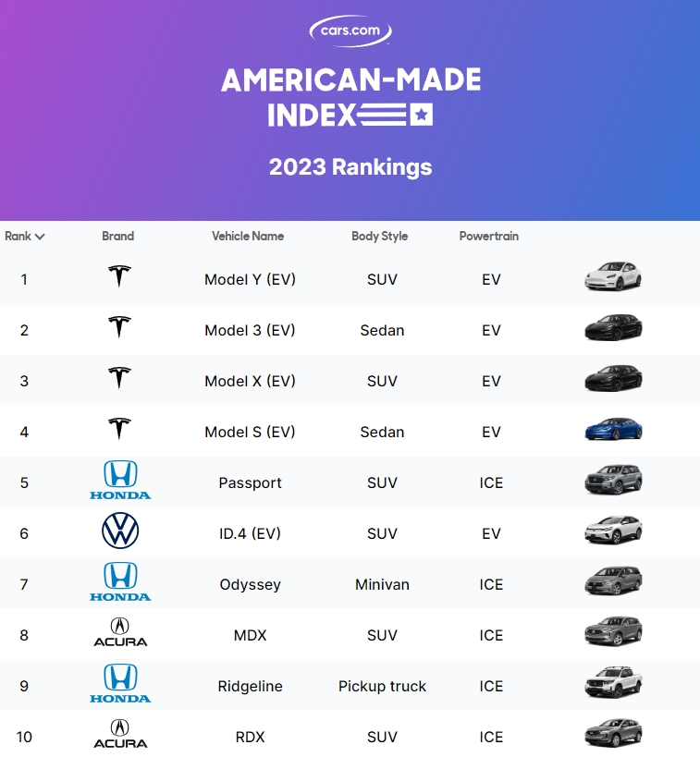Screen dimensions: 700x757
Task: Click the Acura logo beside MDX
Action: [x=120, y=632]
